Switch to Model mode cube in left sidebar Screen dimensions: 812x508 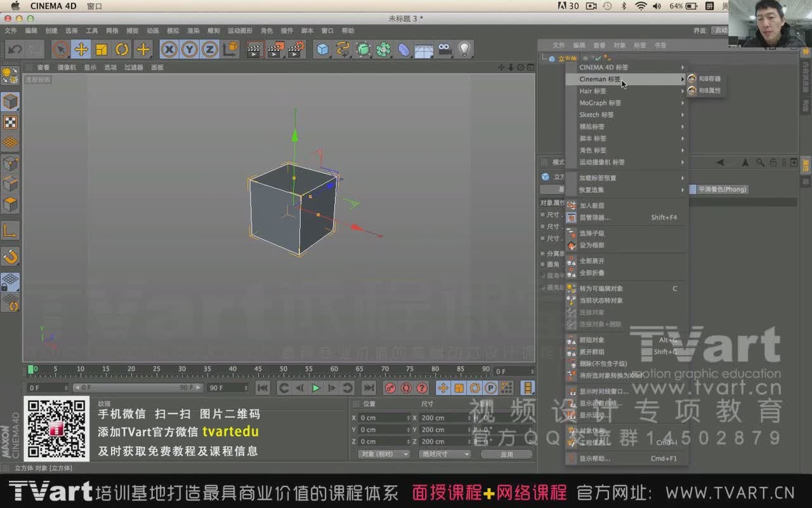click(x=10, y=102)
